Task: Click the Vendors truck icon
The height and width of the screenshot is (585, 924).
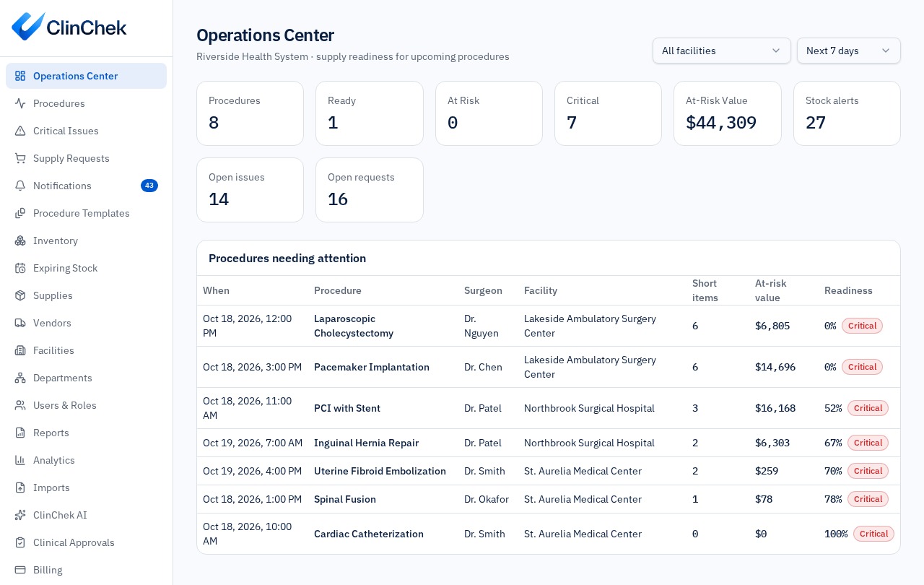Action: pyautogui.click(x=20, y=323)
